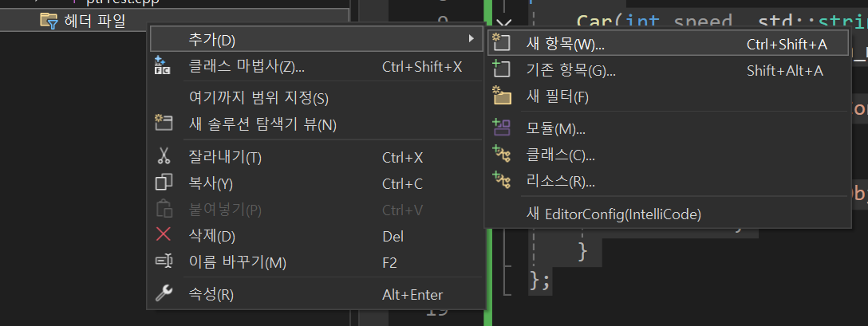Select 복사(Y) menu entry
The width and height of the screenshot is (868, 326).
[317, 184]
